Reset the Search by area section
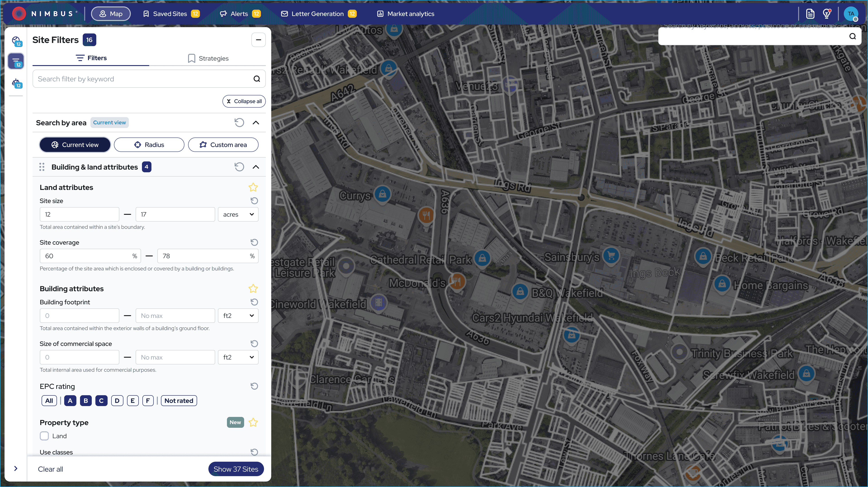Viewport: 868px width, 487px height. tap(239, 123)
